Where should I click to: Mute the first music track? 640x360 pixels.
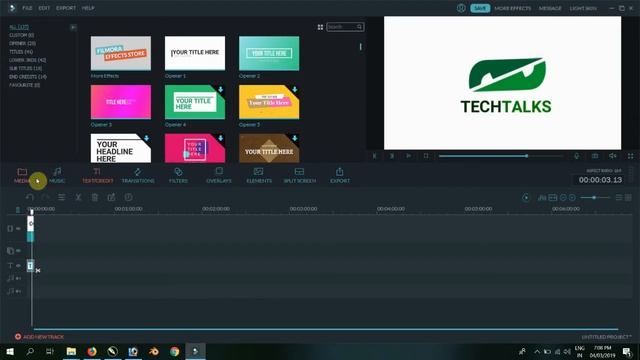(18, 278)
